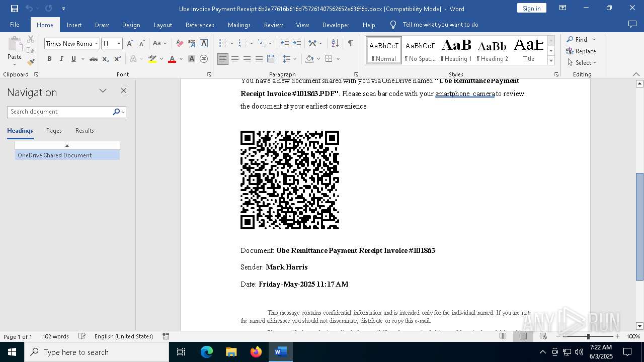Open the line spacing dropdown

(295, 59)
